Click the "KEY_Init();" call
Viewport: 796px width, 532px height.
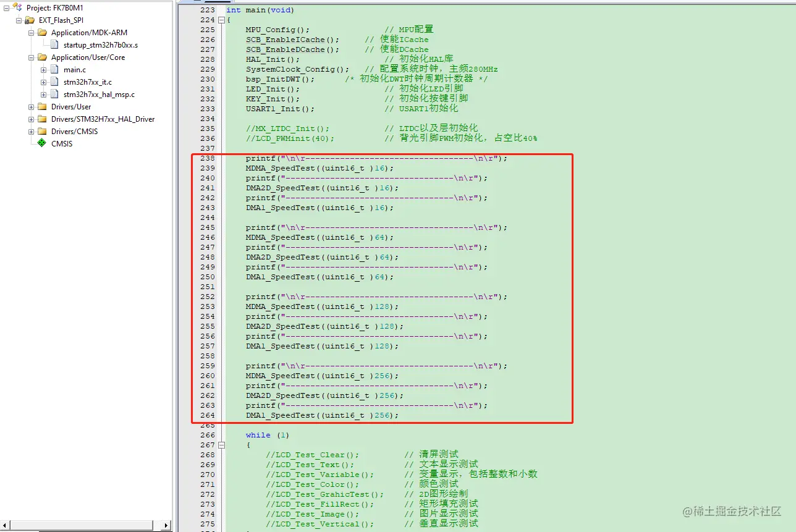[x=273, y=99]
